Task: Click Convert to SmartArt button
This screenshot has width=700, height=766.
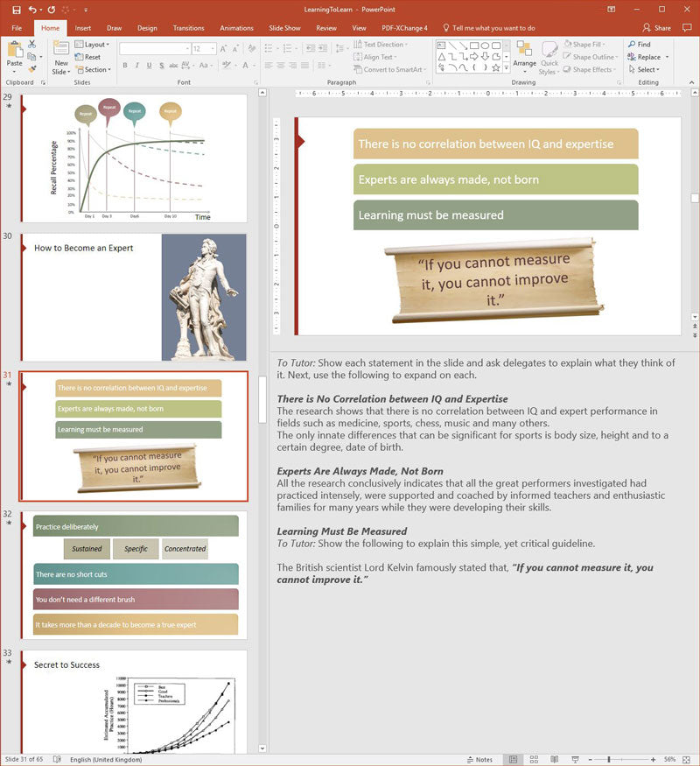Action: point(390,70)
